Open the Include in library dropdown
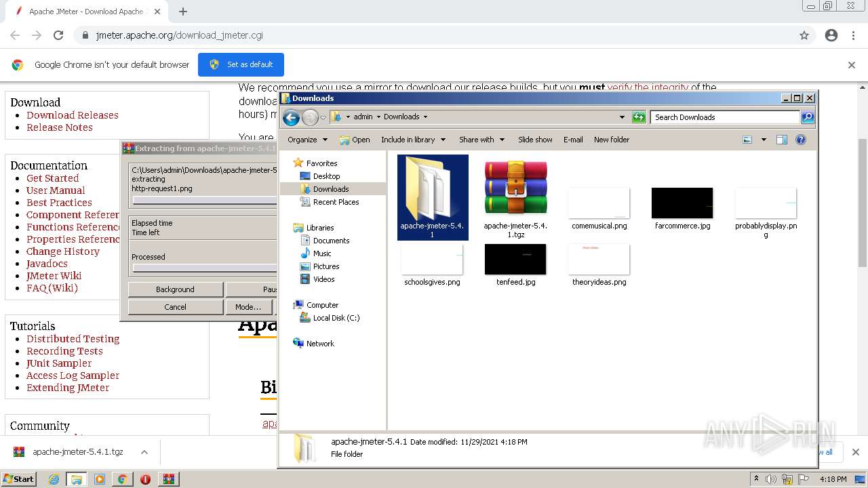The width and height of the screenshot is (868, 488). click(x=413, y=140)
